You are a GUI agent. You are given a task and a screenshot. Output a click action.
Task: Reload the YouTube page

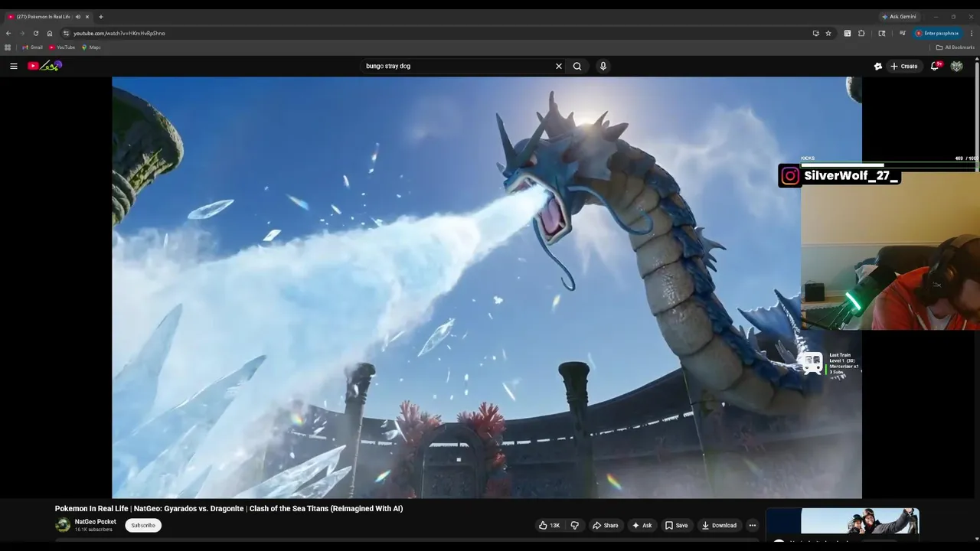point(36,33)
